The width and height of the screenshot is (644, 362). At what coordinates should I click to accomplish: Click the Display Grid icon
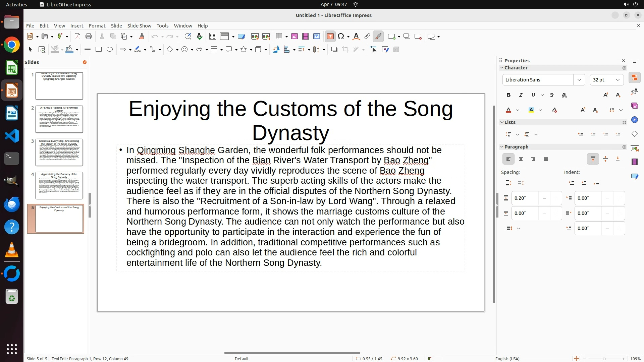(x=212, y=37)
